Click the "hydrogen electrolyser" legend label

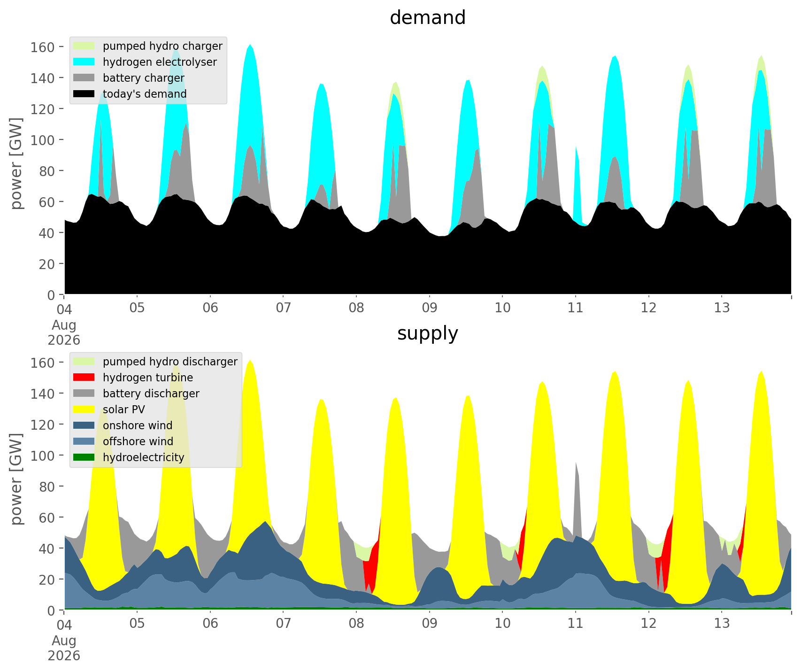(x=160, y=62)
